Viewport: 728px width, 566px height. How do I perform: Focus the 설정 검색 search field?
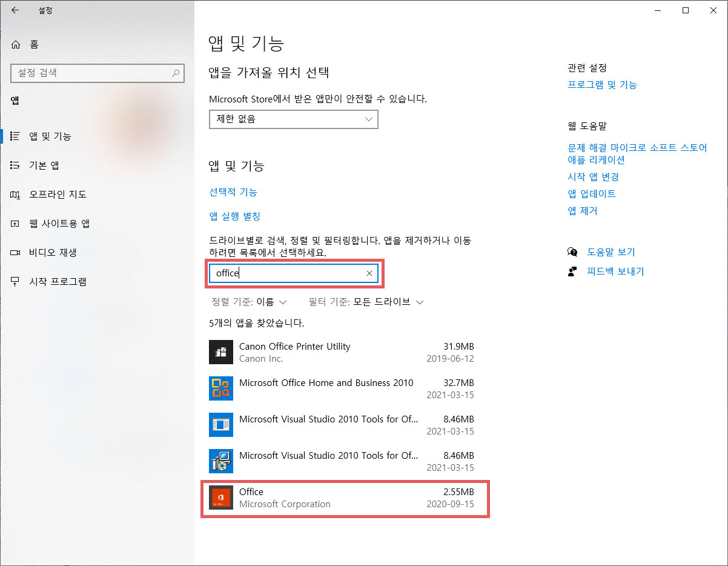coord(97,73)
